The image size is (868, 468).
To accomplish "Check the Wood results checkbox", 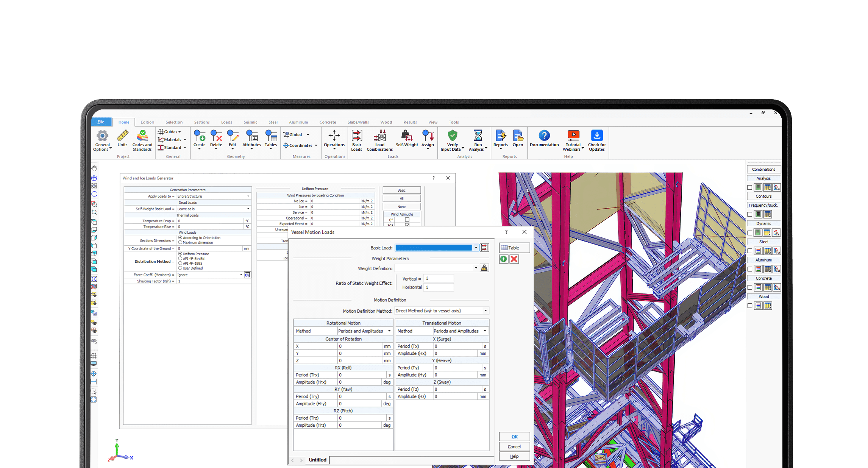I will coord(749,306).
